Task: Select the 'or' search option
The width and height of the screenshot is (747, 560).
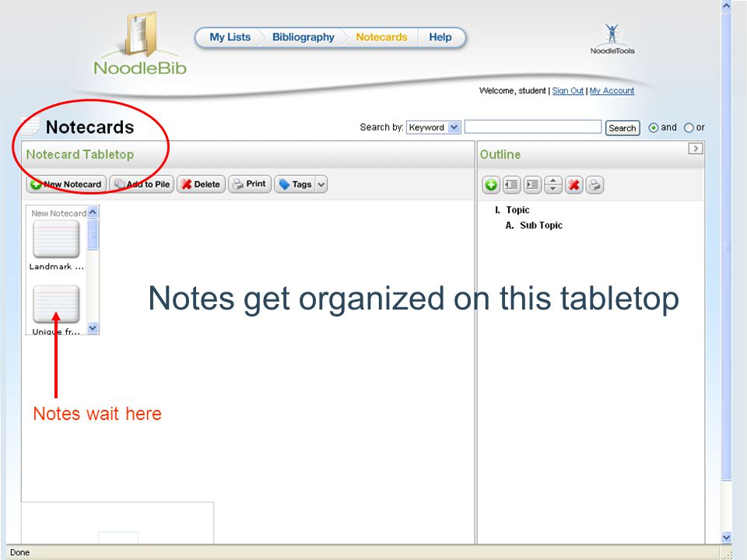Action: pyautogui.click(x=689, y=128)
